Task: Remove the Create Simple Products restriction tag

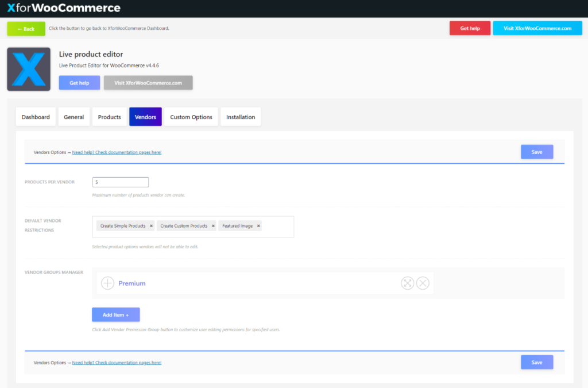Action: tap(151, 226)
